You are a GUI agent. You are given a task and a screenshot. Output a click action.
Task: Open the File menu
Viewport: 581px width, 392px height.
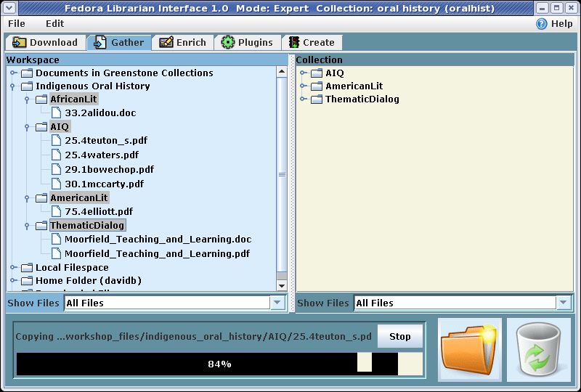[17, 24]
